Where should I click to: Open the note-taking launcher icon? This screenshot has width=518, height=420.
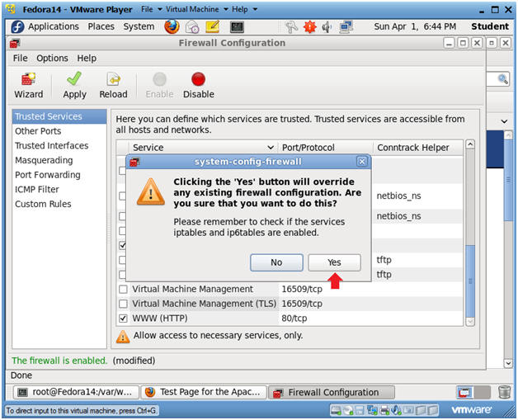(x=213, y=26)
